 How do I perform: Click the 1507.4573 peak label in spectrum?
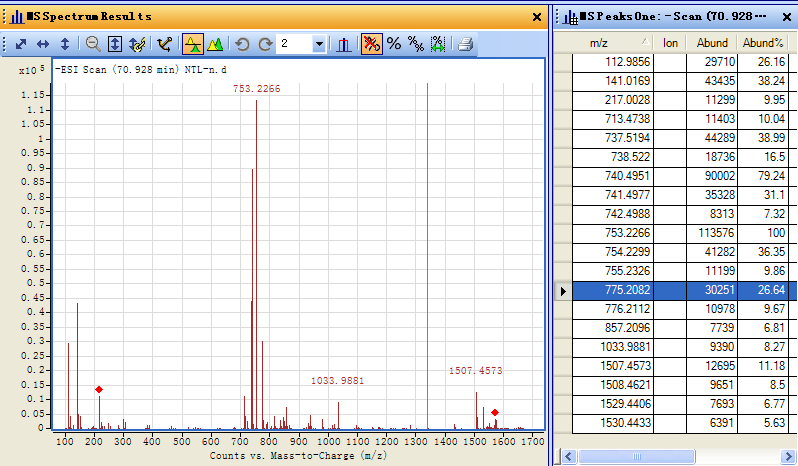(x=475, y=371)
